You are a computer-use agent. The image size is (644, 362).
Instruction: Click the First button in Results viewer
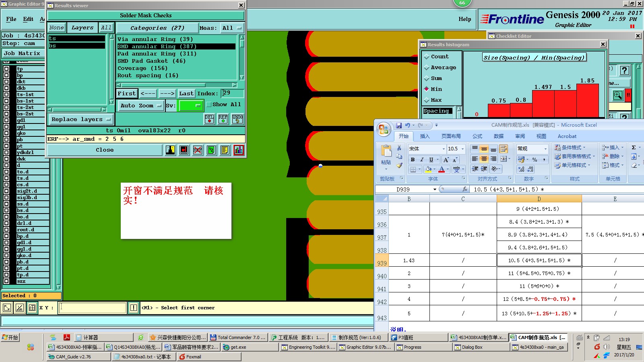[x=127, y=94]
